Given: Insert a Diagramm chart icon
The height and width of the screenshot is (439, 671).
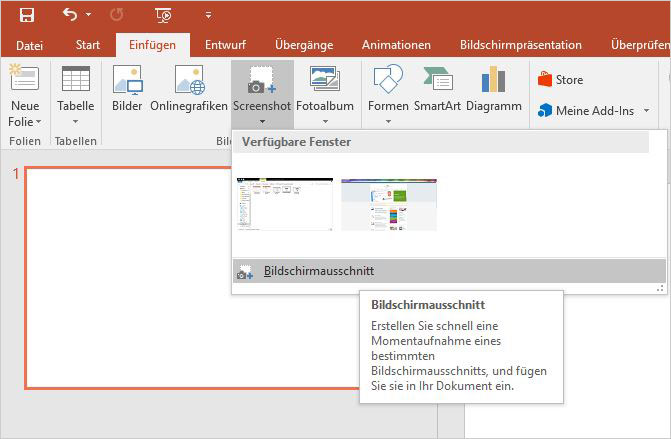Looking at the screenshot, I should (x=493, y=79).
